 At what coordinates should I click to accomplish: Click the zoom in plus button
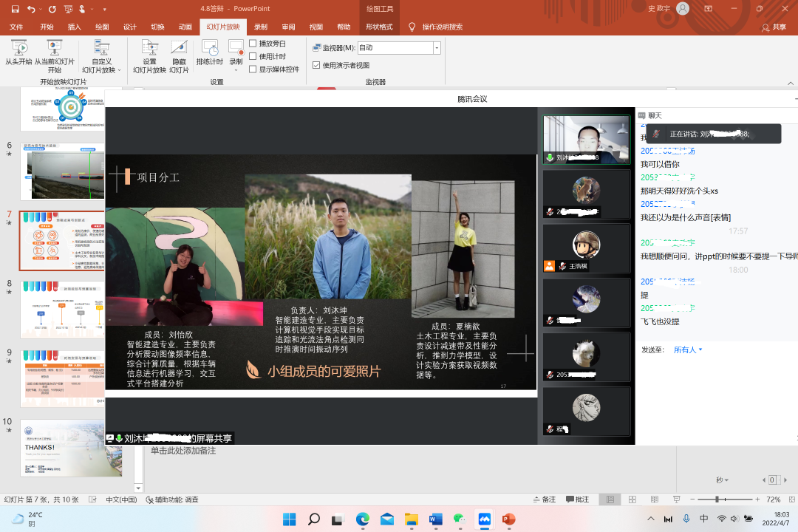click(x=757, y=499)
